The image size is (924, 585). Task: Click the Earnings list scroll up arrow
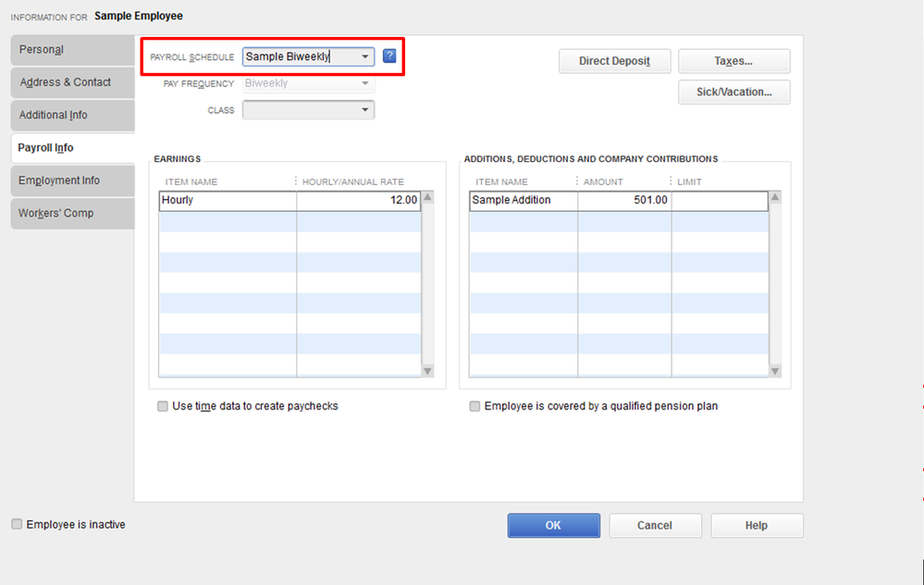(428, 197)
